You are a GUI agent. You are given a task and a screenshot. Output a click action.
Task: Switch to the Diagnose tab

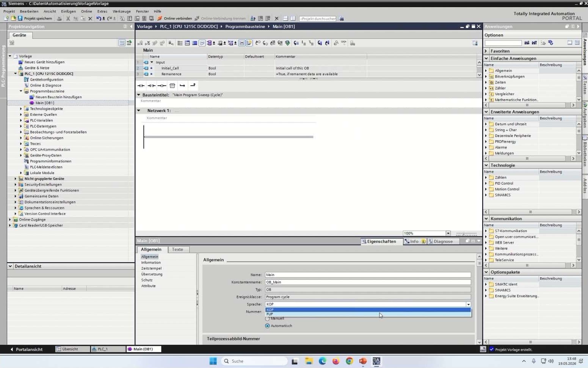(x=443, y=241)
